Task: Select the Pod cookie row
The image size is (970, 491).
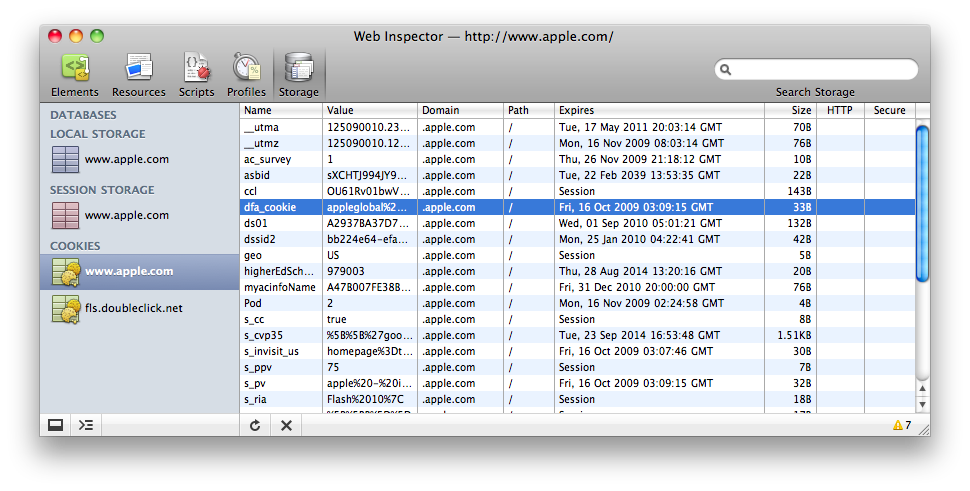Action: pyautogui.click(x=577, y=304)
